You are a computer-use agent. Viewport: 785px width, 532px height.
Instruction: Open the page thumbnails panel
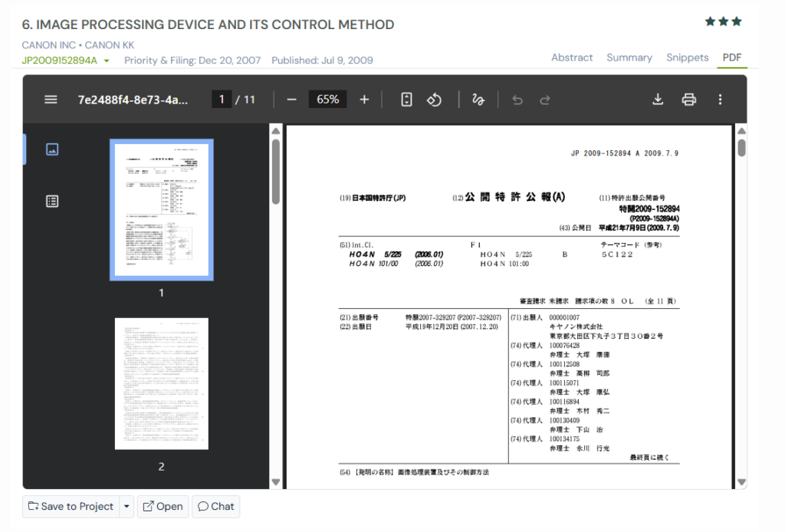51,149
